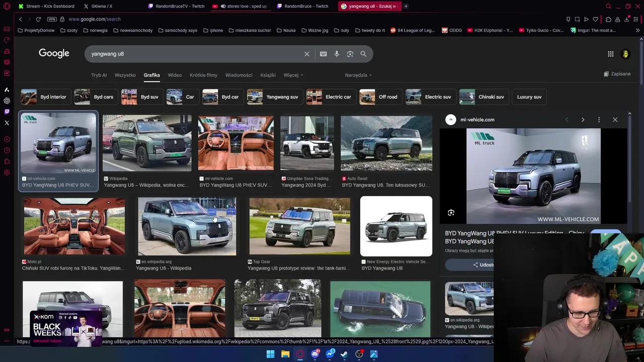644x362 pixels.
Task: Filter images by Yangwang suv chip
Action: pos(274,97)
